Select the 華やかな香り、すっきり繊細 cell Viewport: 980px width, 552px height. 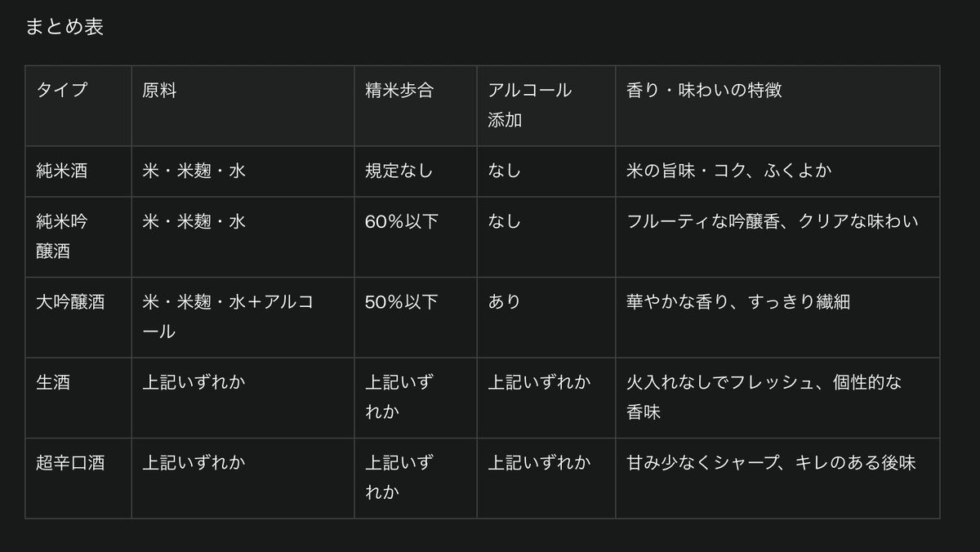(777, 318)
